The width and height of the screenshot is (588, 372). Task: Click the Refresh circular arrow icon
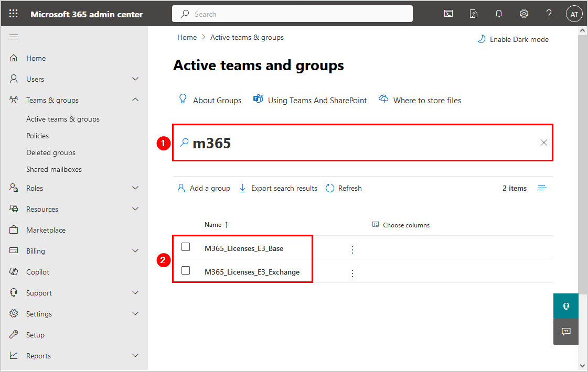[329, 188]
